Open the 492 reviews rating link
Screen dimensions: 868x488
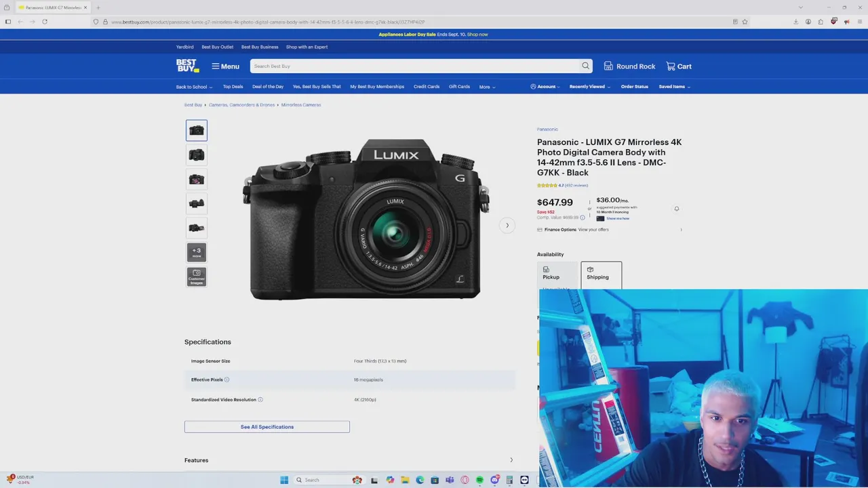coord(562,185)
